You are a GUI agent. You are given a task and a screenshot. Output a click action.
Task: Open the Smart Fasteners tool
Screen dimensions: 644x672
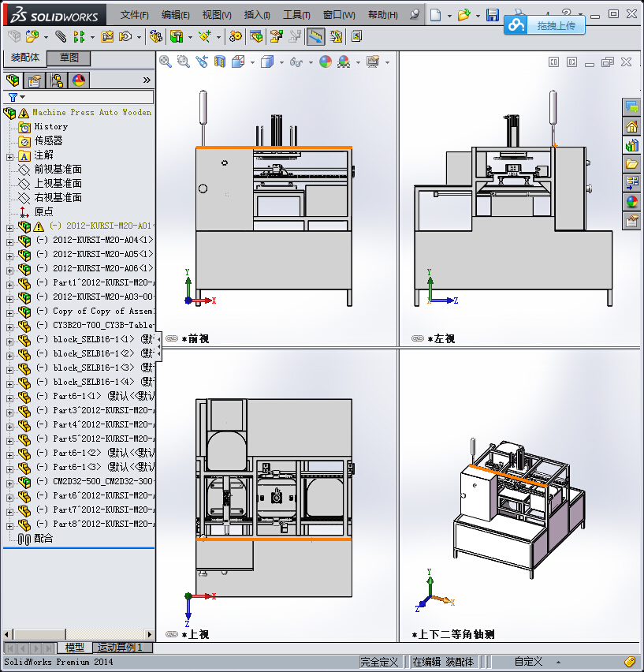pyautogui.click(x=107, y=37)
